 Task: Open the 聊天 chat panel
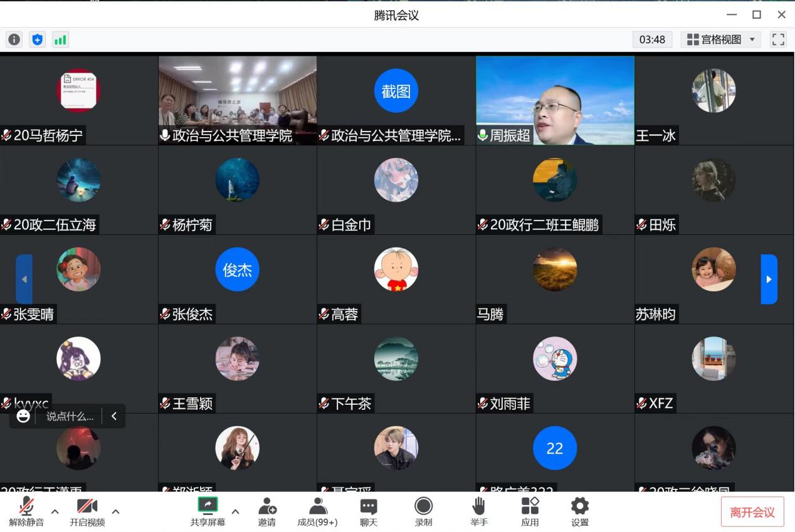click(369, 511)
